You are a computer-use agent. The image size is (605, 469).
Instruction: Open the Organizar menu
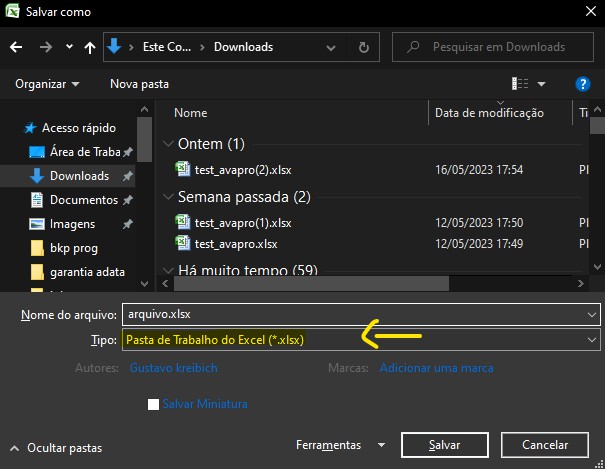click(47, 84)
